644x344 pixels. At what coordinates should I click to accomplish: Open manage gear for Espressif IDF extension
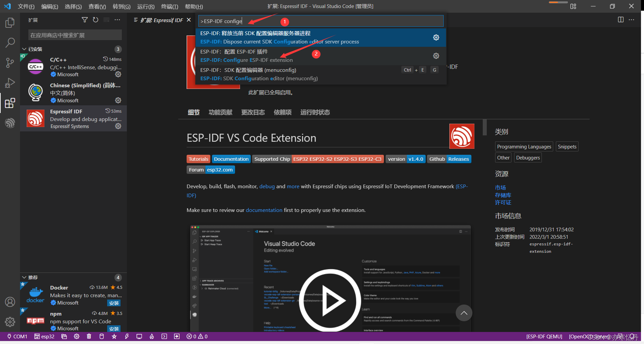pos(118,126)
